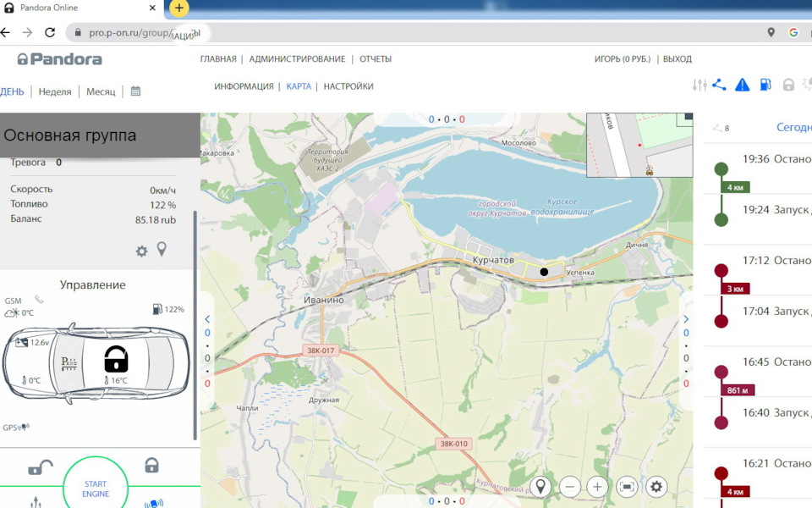Image resolution: width=812 pixels, height=508 pixels.
Task: Open a new browser tab with plus
Action: coord(178,8)
